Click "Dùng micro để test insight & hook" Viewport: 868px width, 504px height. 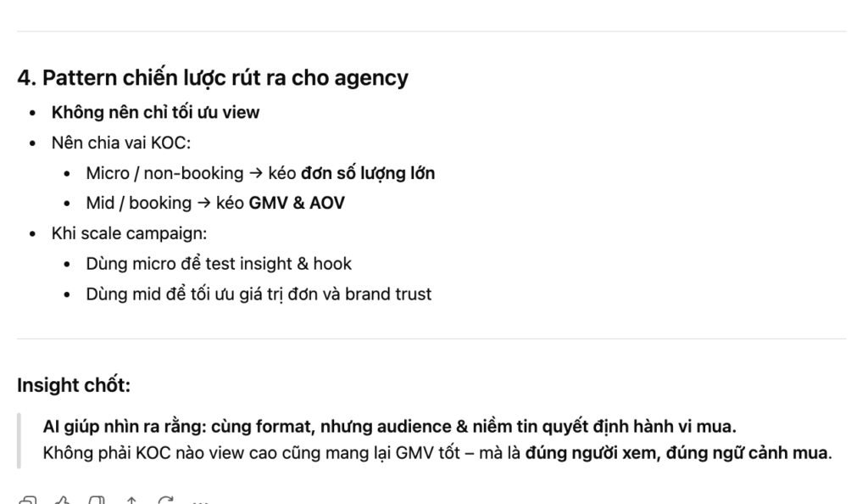point(219,264)
